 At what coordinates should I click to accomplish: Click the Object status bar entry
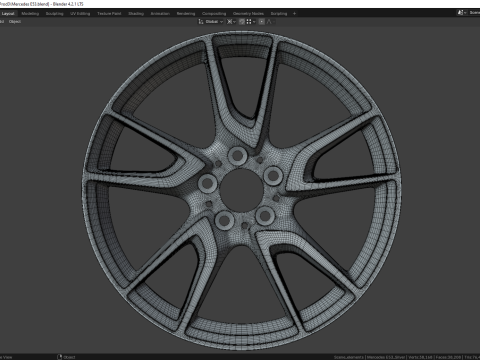66,357
